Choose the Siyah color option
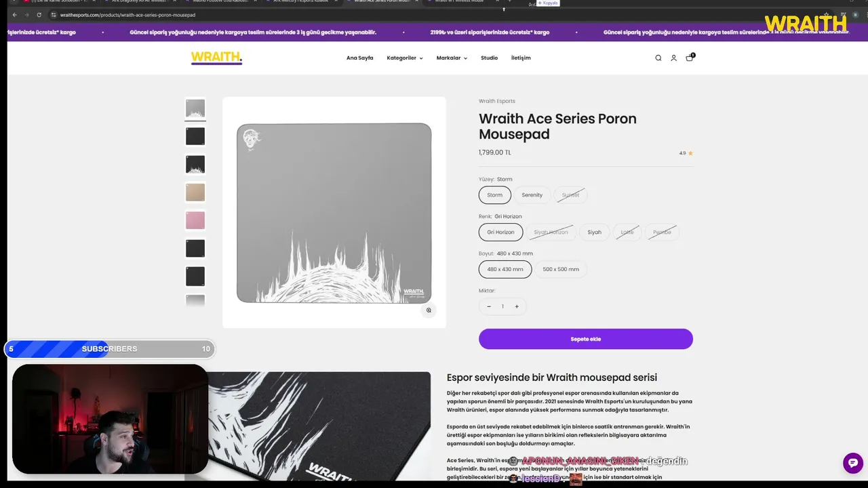The width and height of the screenshot is (868, 488). [595, 232]
